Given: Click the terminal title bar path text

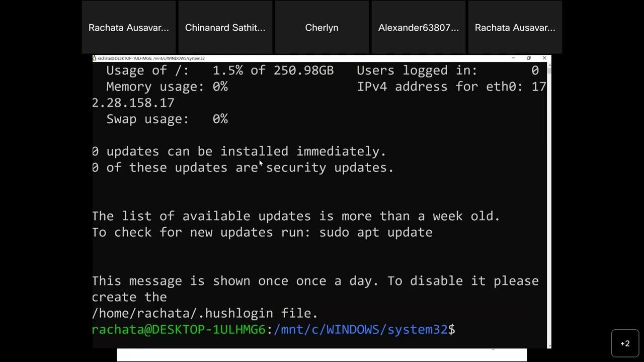Looking at the screenshot, I should point(151,58).
